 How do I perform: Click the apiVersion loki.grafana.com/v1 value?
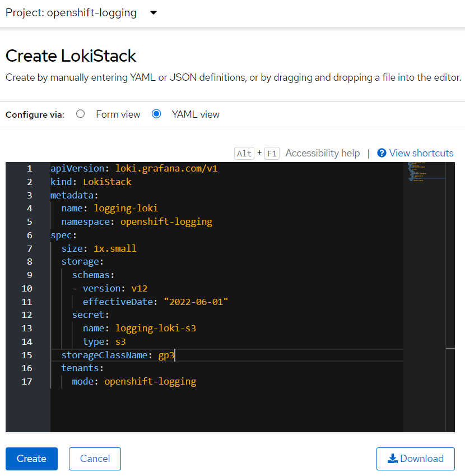(x=166, y=168)
